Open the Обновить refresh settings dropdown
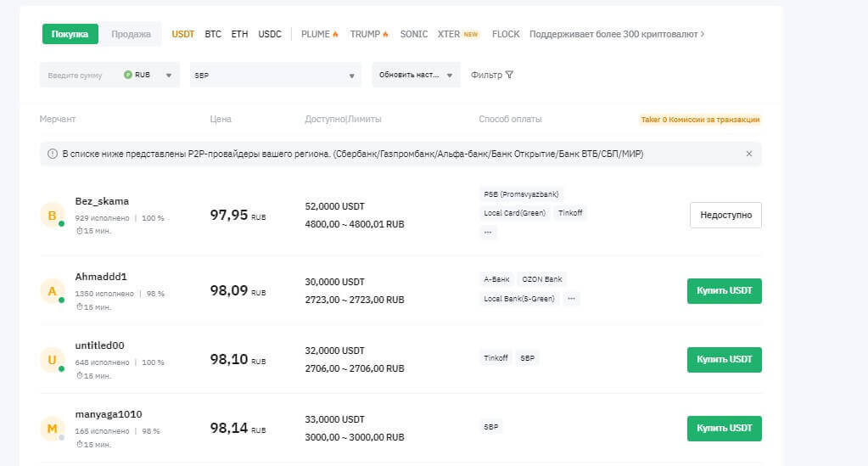 tap(416, 75)
